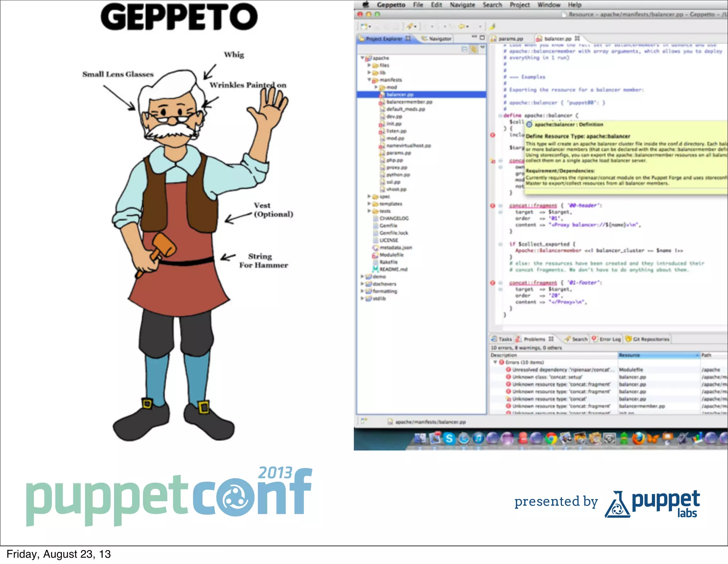Click the yellow back navigation arrow

click(x=462, y=27)
